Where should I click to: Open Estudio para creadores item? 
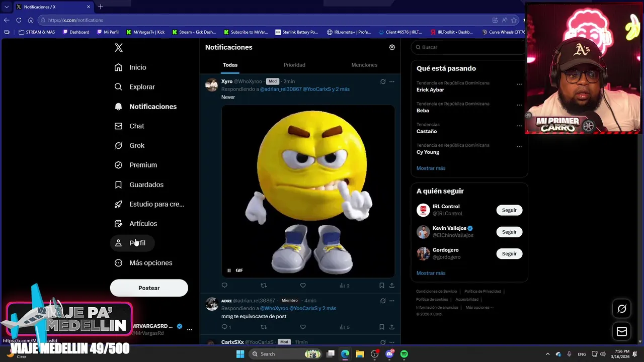click(149, 204)
